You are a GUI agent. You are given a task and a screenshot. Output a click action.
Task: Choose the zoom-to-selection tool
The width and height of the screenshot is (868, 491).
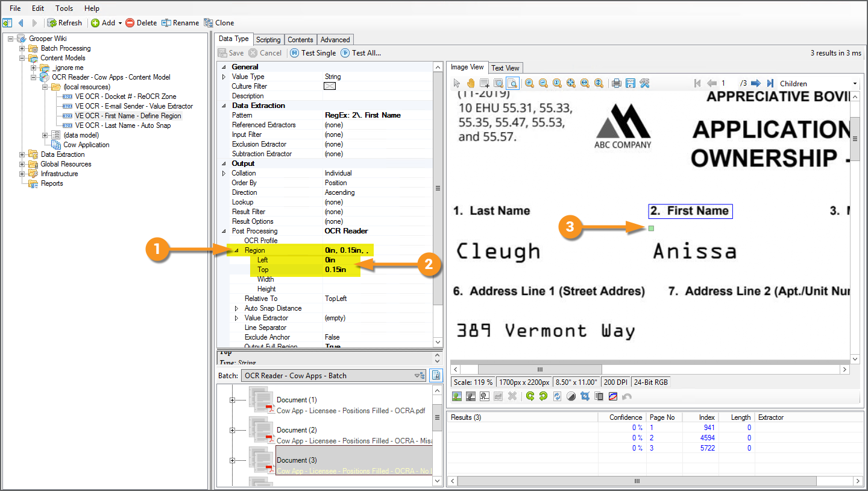498,83
